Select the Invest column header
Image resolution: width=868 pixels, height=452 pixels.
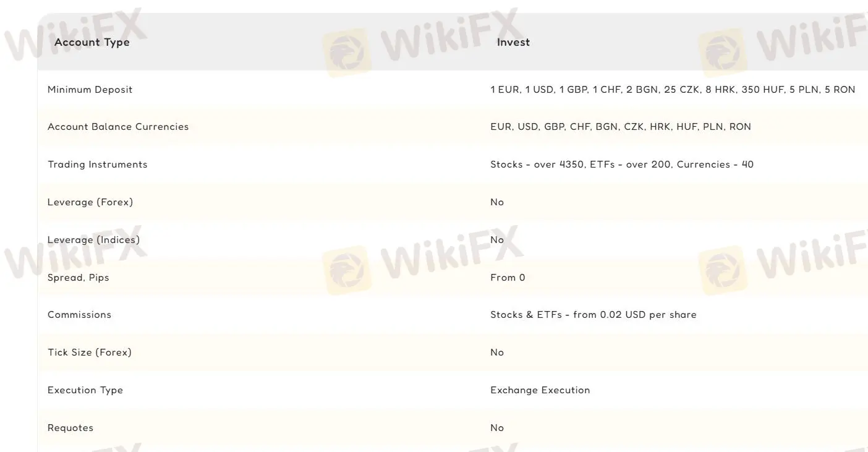[513, 42]
